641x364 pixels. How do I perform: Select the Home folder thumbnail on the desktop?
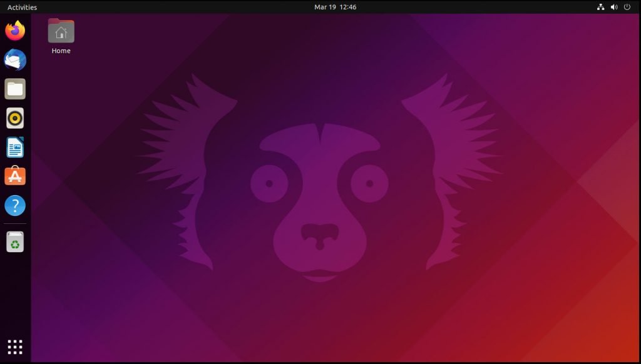61,29
